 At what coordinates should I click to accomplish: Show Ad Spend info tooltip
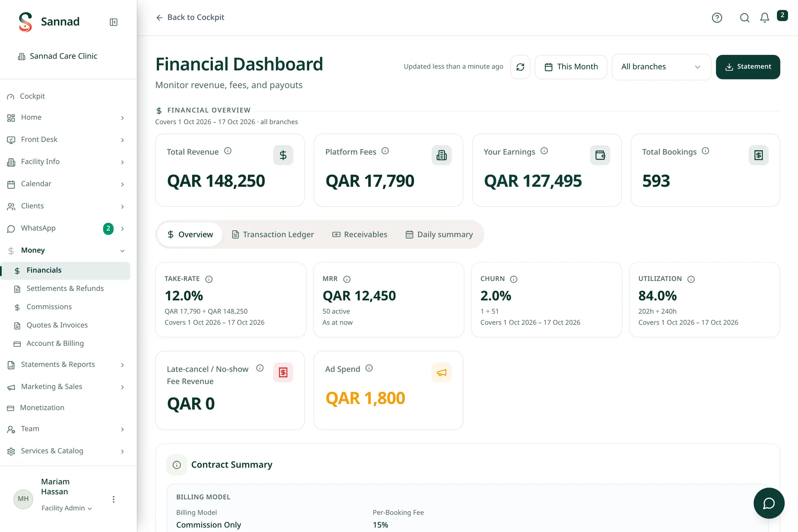point(369,368)
